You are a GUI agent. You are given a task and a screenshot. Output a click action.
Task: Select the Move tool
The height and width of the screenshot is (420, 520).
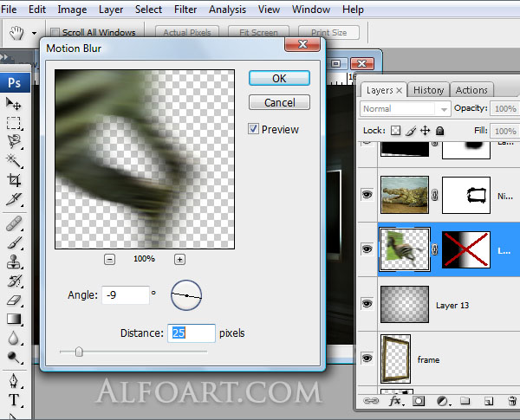(x=14, y=103)
